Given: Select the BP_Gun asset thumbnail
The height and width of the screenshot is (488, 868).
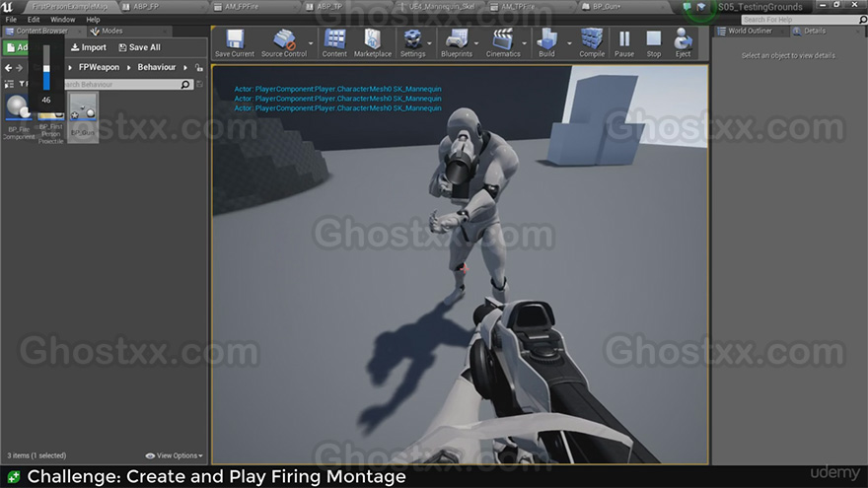Looking at the screenshot, I should pyautogui.click(x=83, y=117).
